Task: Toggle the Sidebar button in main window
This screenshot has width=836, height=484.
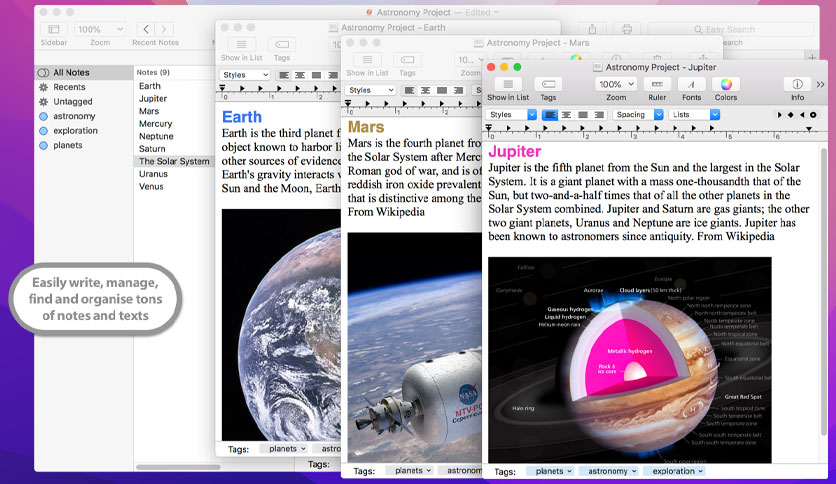Action: coord(54,29)
